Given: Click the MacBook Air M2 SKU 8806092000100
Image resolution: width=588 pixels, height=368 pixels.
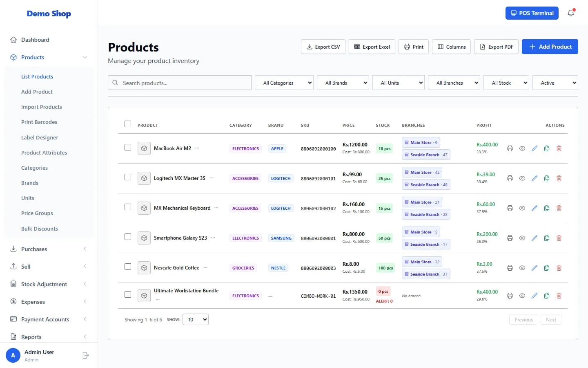Looking at the screenshot, I should click(x=318, y=149).
